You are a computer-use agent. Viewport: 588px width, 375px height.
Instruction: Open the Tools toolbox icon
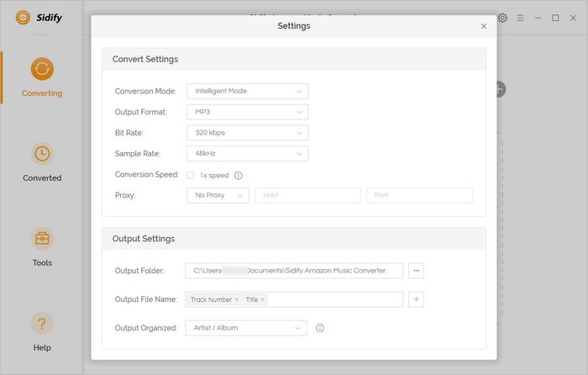point(42,239)
